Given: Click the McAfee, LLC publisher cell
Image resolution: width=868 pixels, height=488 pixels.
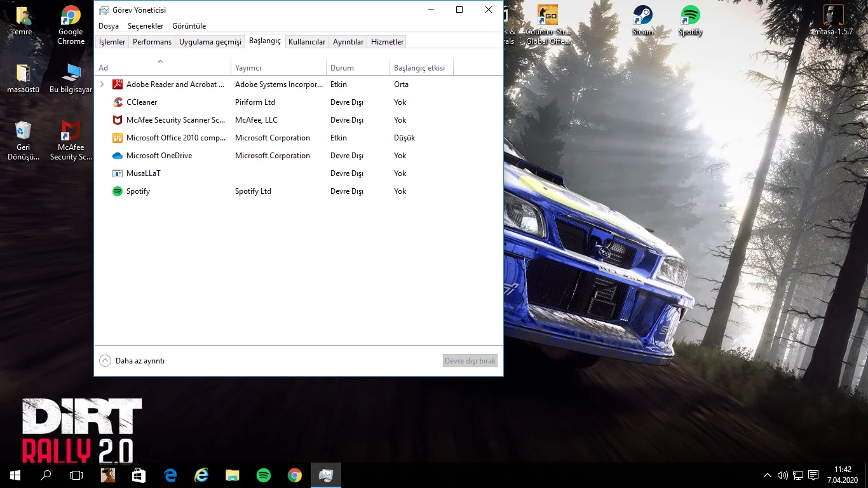Looking at the screenshot, I should (256, 120).
